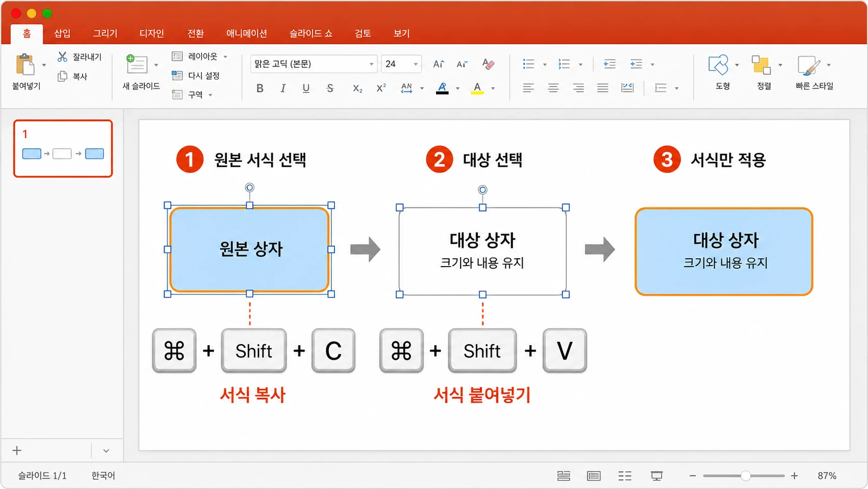Click the zoom in plus button
The height and width of the screenshot is (489, 868).
[794, 475]
